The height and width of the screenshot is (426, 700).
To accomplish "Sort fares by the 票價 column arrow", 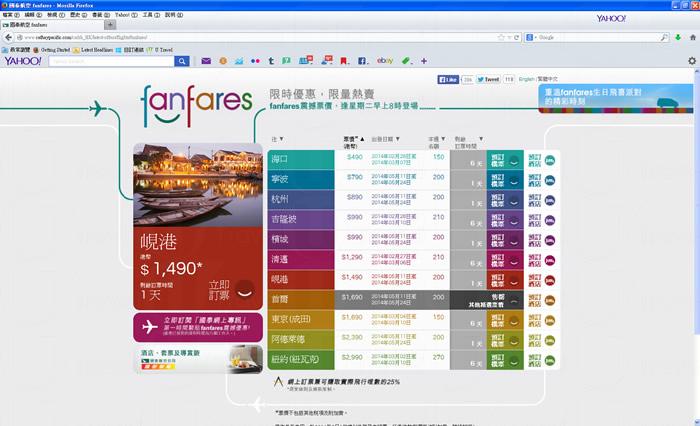I will coord(362,140).
